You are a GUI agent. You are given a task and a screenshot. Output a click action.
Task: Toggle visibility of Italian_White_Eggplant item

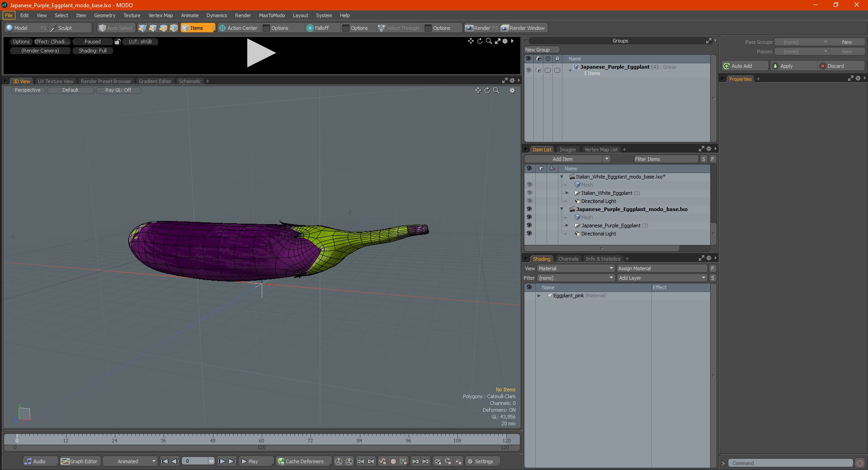529,193
